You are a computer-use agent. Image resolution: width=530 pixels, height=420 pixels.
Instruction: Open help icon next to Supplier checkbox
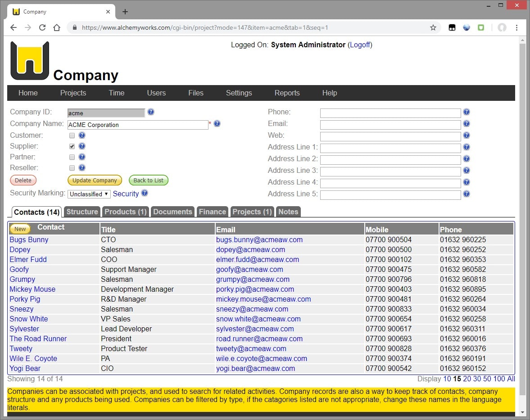click(x=82, y=146)
